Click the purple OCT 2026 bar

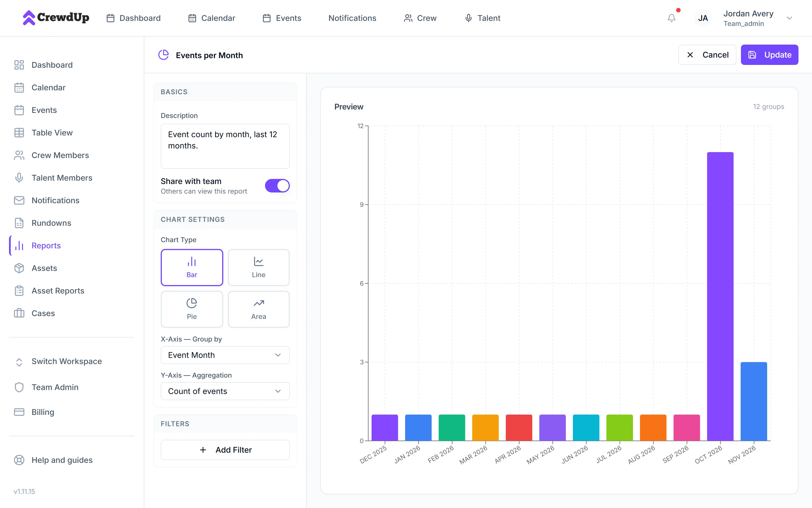tap(720, 296)
